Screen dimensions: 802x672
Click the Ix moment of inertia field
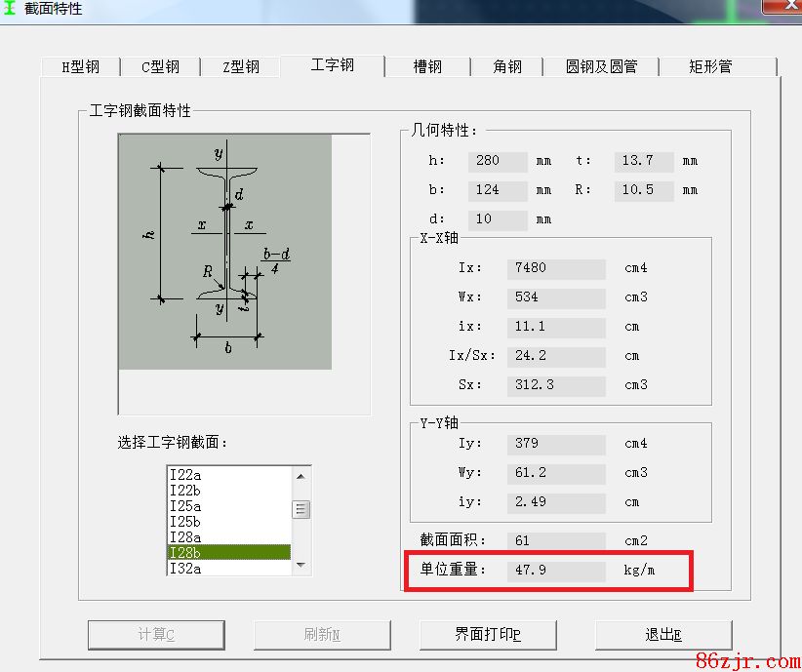[556, 268]
